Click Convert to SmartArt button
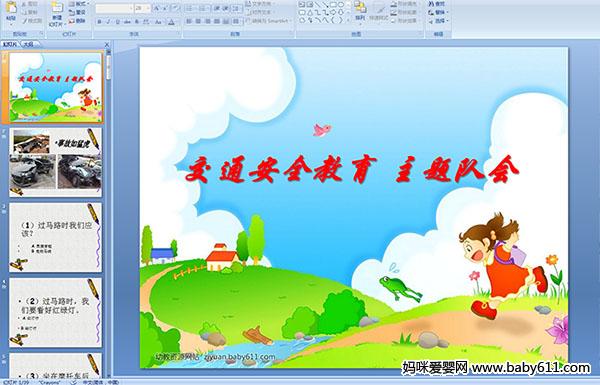The image size is (600, 385). coord(268,21)
